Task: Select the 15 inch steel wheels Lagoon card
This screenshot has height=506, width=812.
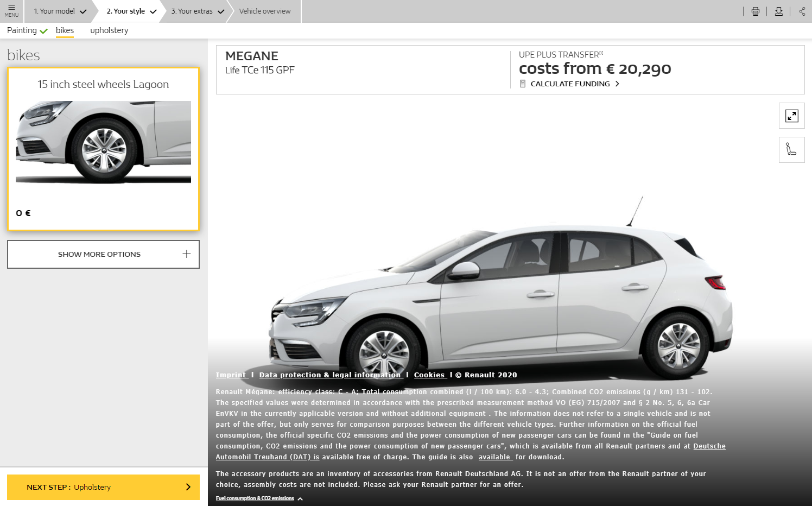Action: click(x=103, y=149)
